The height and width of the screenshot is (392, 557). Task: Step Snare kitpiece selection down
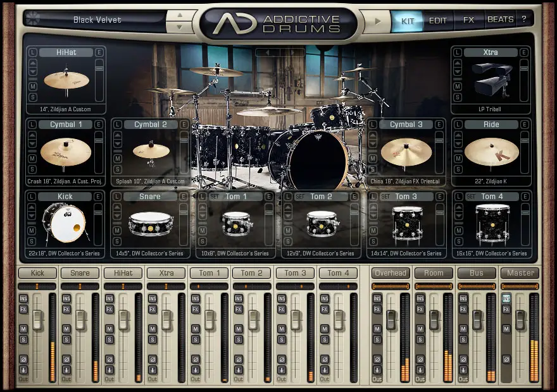pyautogui.click(x=117, y=216)
